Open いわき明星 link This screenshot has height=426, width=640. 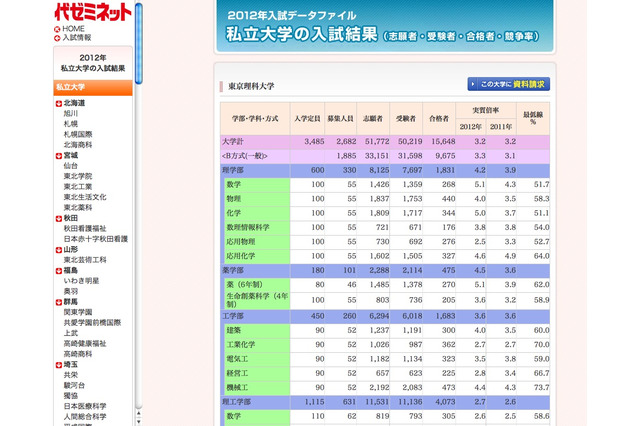point(81,281)
